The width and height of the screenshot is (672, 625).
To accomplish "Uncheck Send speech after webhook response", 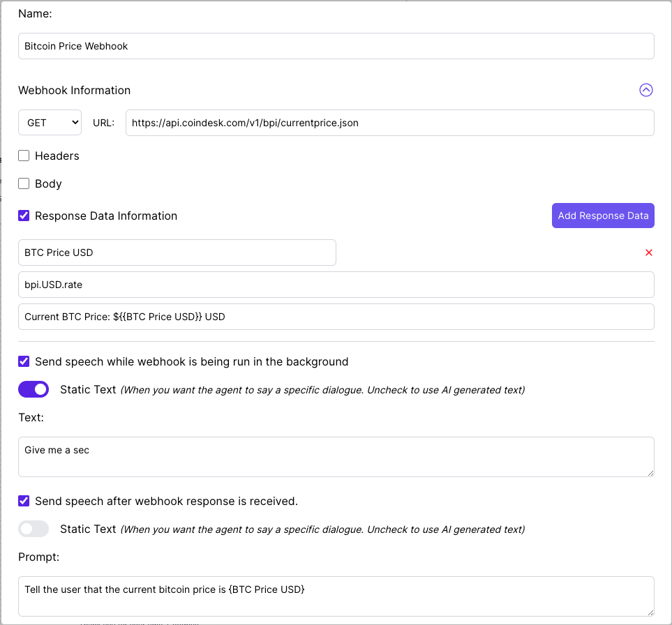I will [24, 501].
